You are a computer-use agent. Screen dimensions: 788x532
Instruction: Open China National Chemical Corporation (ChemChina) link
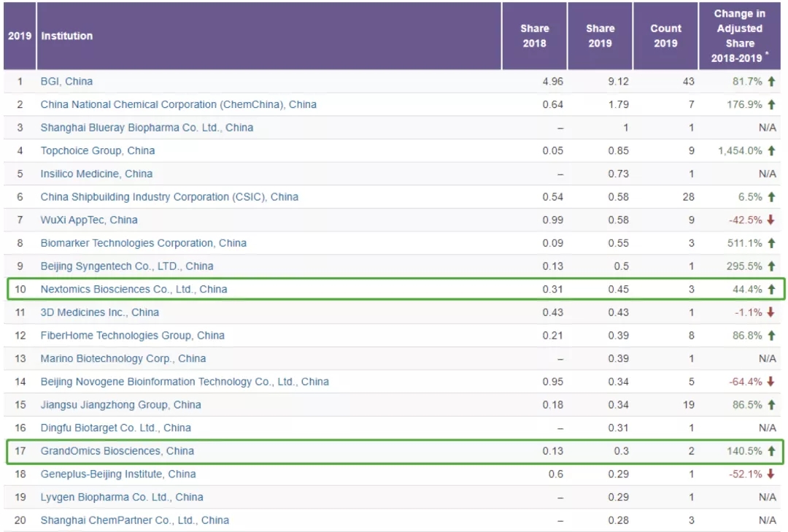pos(179,104)
